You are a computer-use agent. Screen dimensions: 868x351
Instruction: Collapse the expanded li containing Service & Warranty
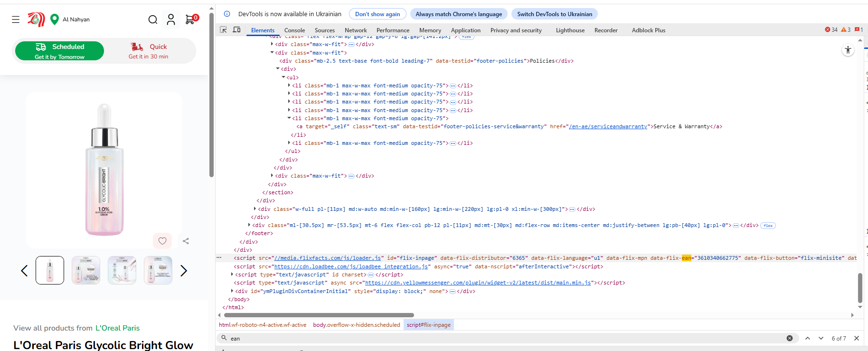pyautogui.click(x=289, y=118)
